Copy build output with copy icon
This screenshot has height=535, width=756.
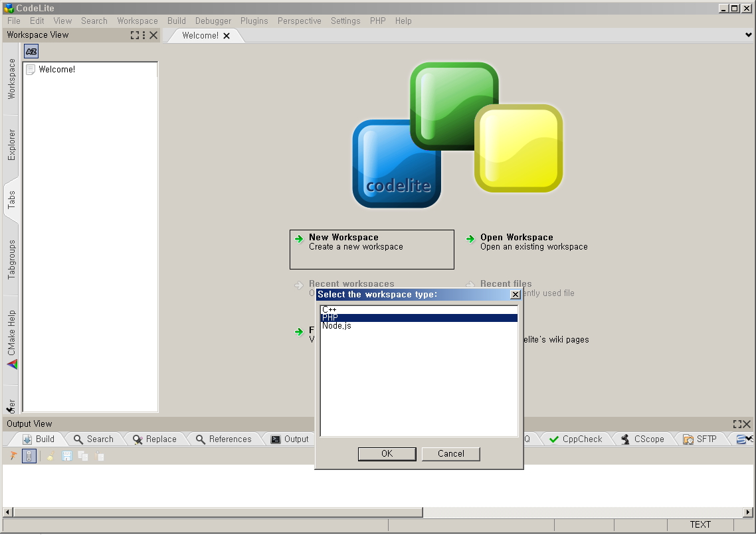(x=83, y=455)
